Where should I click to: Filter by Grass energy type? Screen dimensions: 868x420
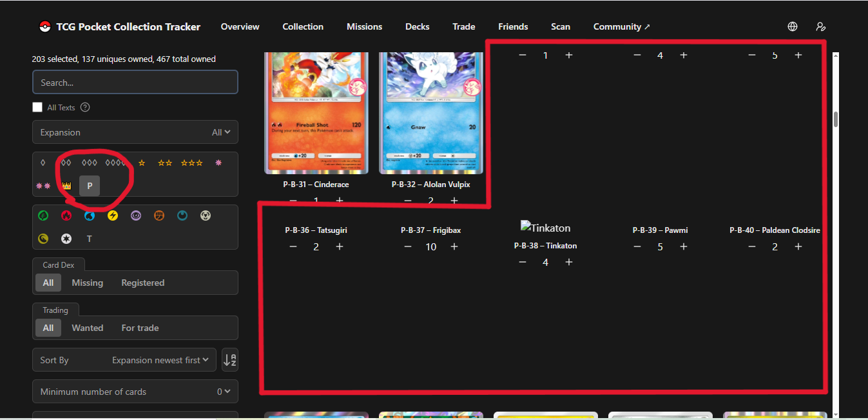click(43, 215)
